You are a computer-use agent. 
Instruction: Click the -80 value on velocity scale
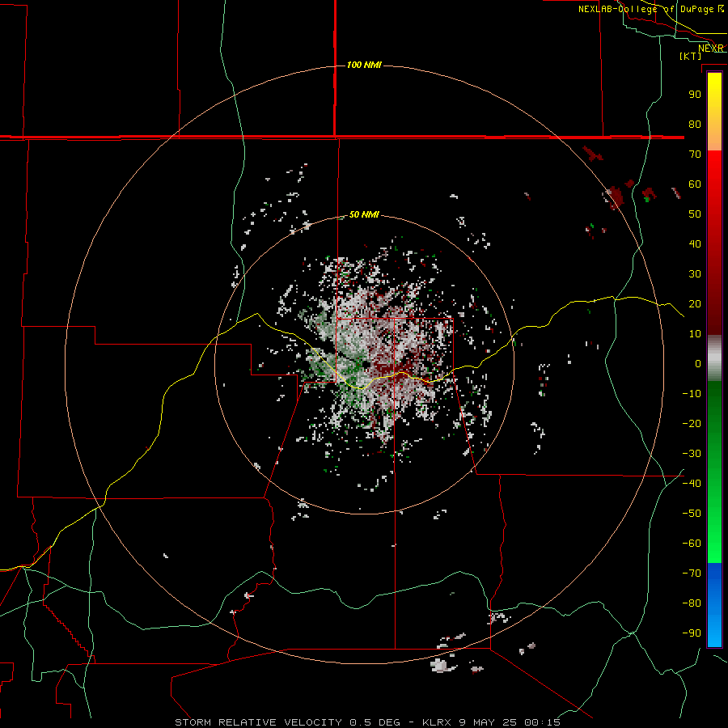(x=692, y=603)
